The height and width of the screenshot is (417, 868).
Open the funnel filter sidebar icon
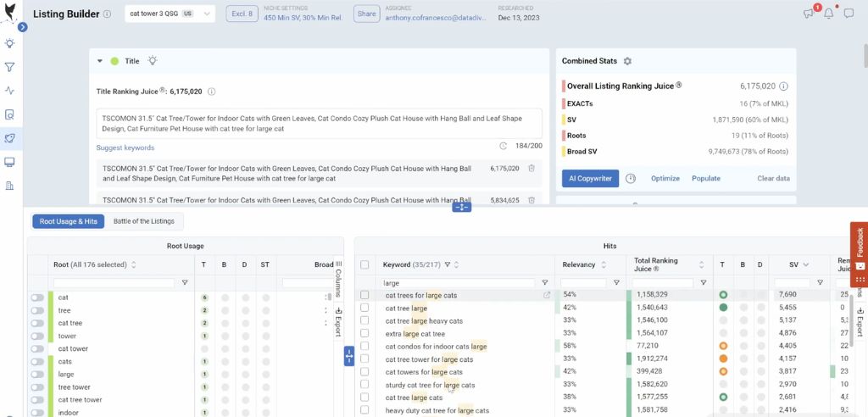click(x=9, y=67)
